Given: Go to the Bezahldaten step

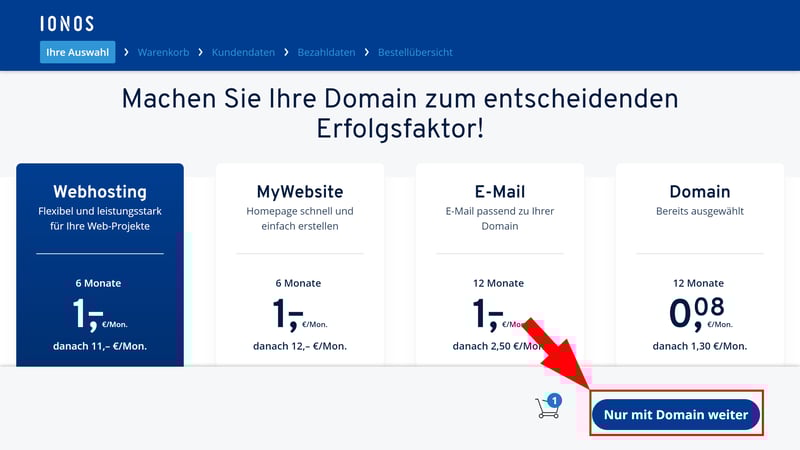Looking at the screenshot, I should point(326,52).
